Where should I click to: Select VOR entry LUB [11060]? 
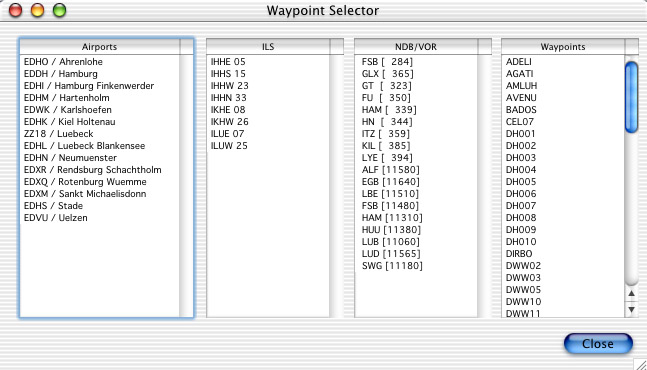coord(390,241)
